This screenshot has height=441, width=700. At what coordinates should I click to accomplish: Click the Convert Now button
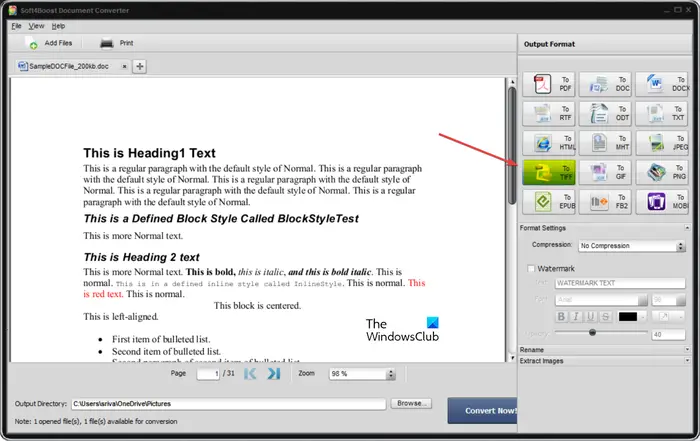483,411
